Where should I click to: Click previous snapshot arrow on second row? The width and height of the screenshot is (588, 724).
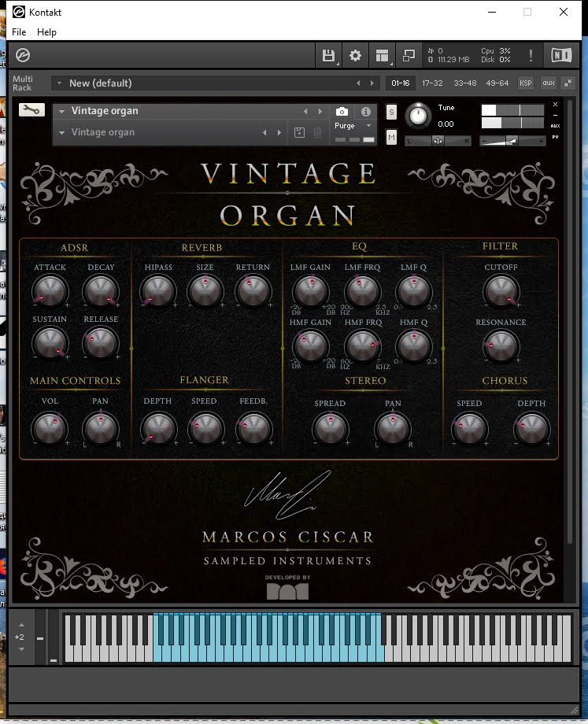pos(264,132)
